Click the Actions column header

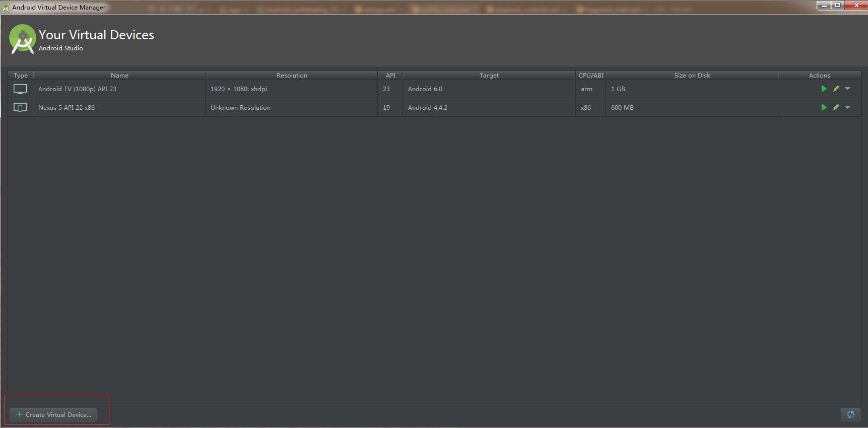point(820,75)
